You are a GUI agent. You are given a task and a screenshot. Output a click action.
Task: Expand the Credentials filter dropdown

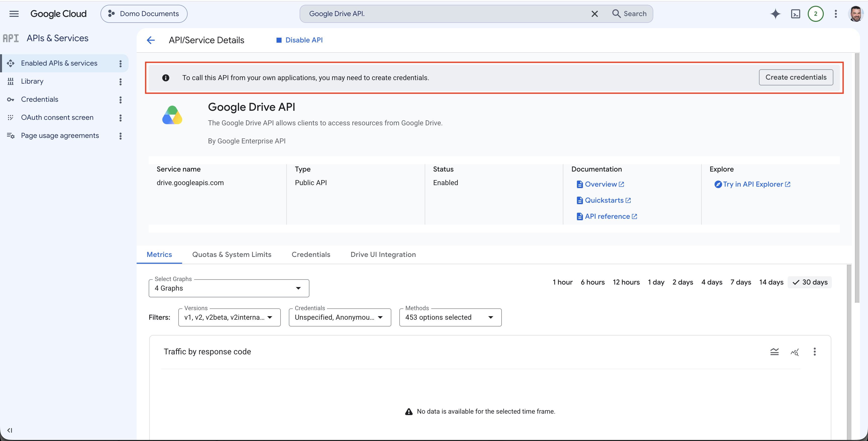[340, 317]
